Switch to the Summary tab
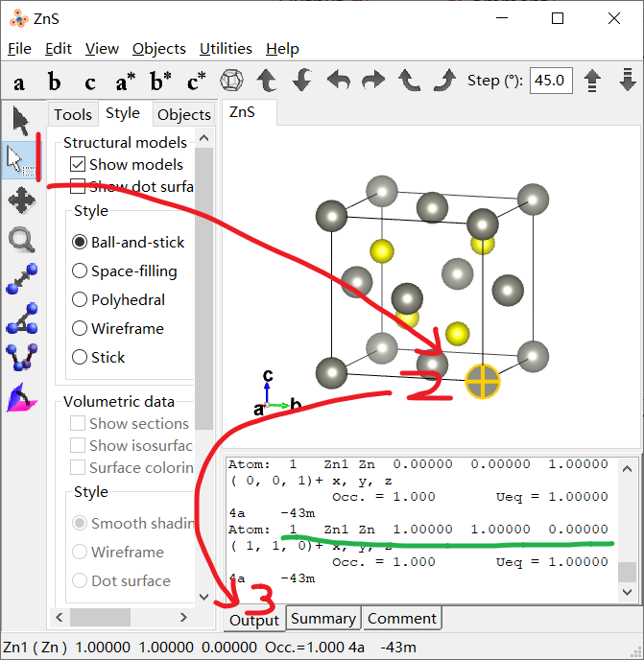The image size is (644, 660). click(323, 619)
